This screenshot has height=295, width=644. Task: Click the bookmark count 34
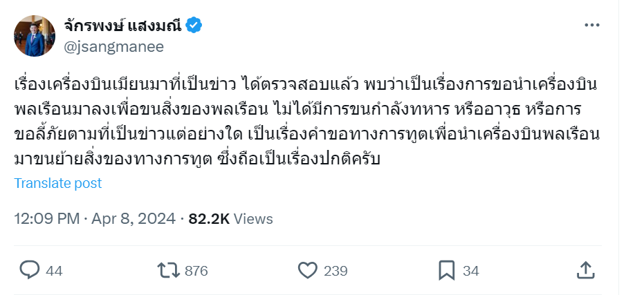click(470, 271)
